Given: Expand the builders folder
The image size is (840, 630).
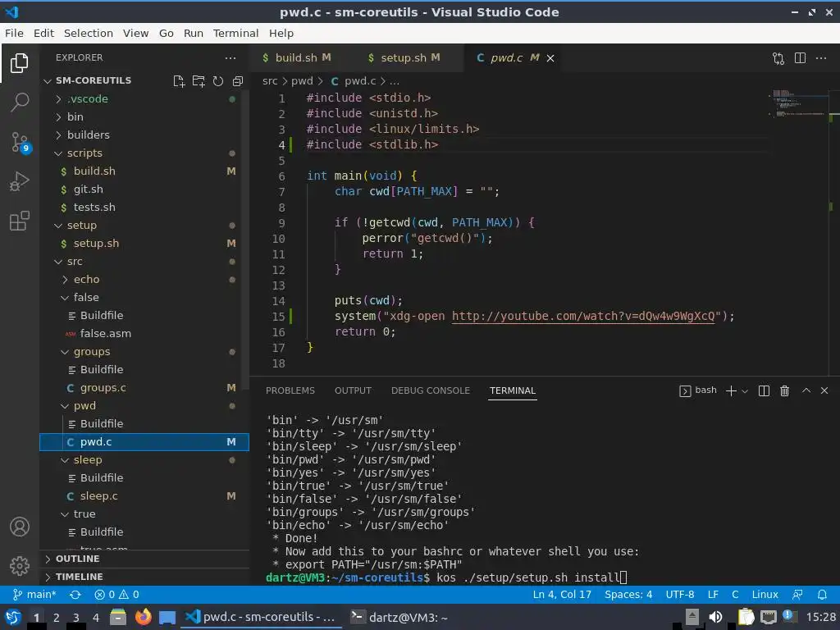Looking at the screenshot, I should coord(88,135).
